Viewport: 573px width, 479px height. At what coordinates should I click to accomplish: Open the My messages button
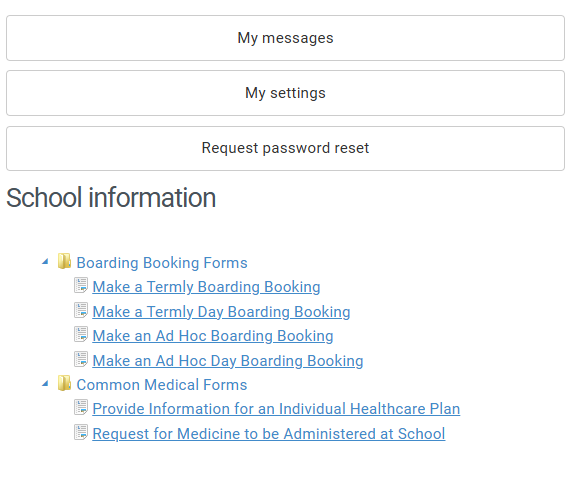tap(285, 38)
